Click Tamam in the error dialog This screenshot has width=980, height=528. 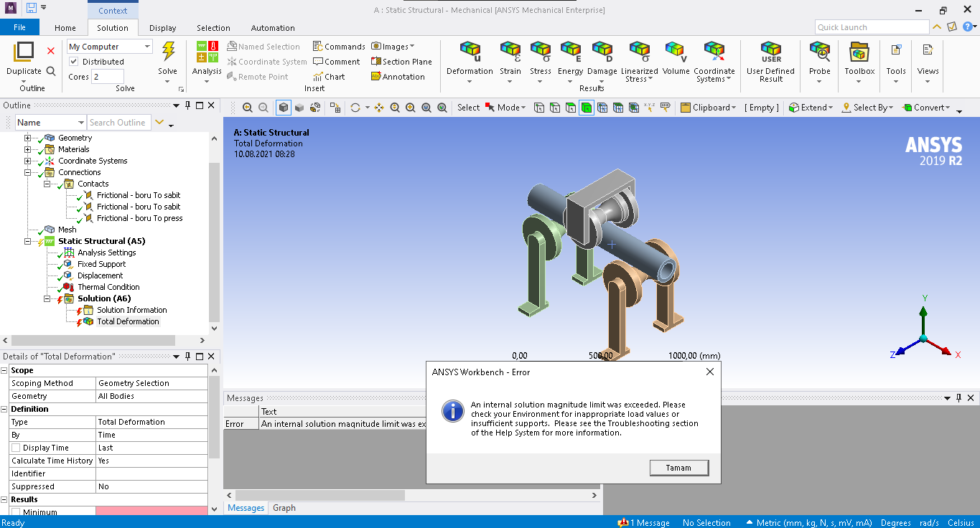[x=678, y=468]
